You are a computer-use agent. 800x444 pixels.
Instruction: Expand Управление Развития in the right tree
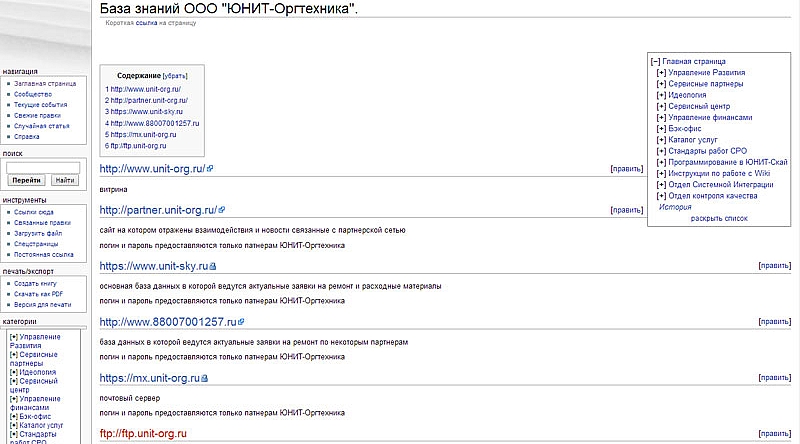coord(661,73)
